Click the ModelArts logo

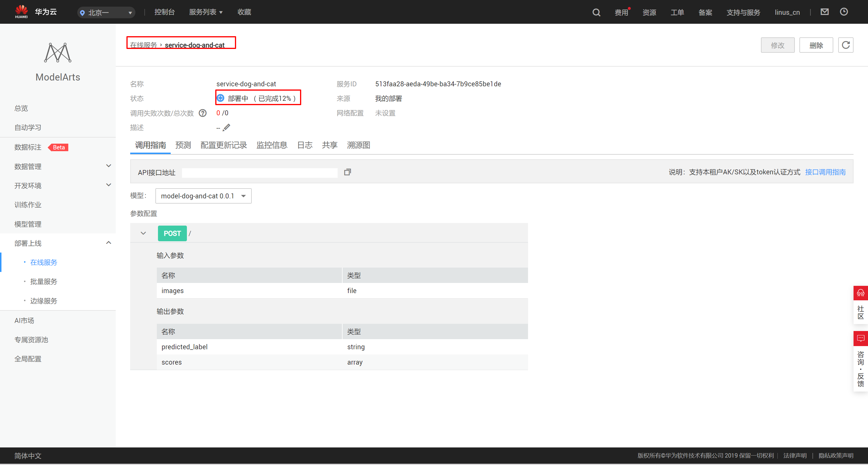click(58, 53)
